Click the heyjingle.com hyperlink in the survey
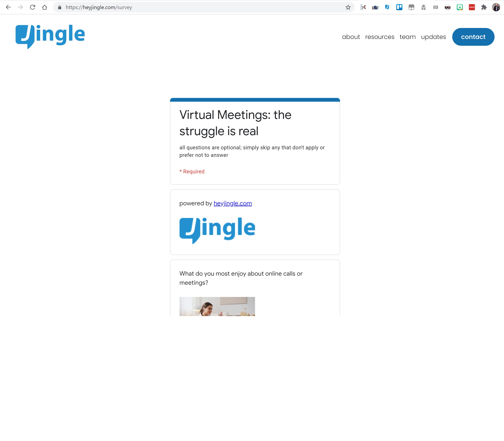Viewport: 504px width, 441px height. (232, 203)
